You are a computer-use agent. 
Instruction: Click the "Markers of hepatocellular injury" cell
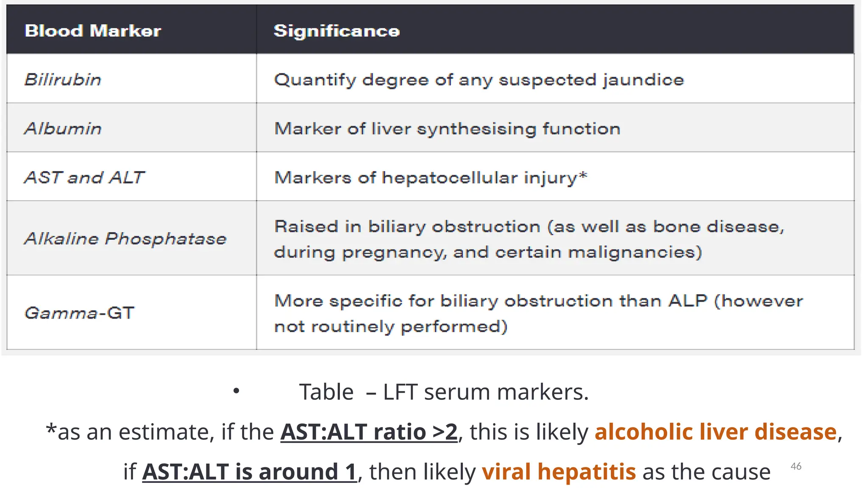pyautogui.click(x=426, y=177)
